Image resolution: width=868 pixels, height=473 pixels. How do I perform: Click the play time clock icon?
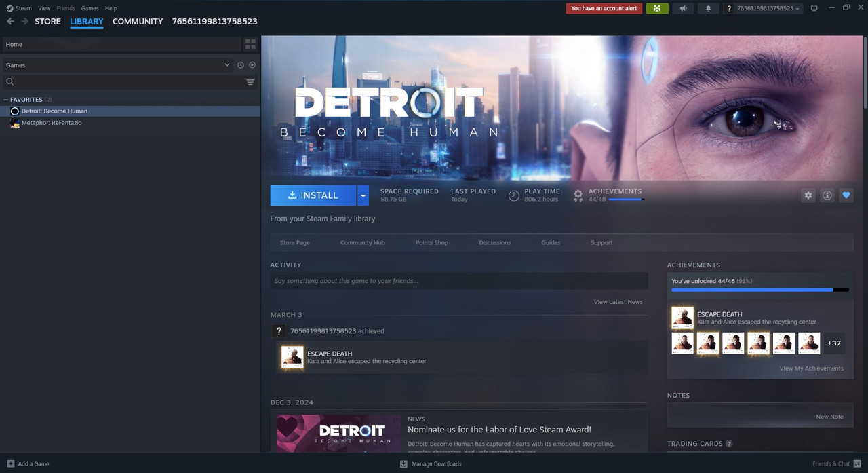tap(514, 195)
